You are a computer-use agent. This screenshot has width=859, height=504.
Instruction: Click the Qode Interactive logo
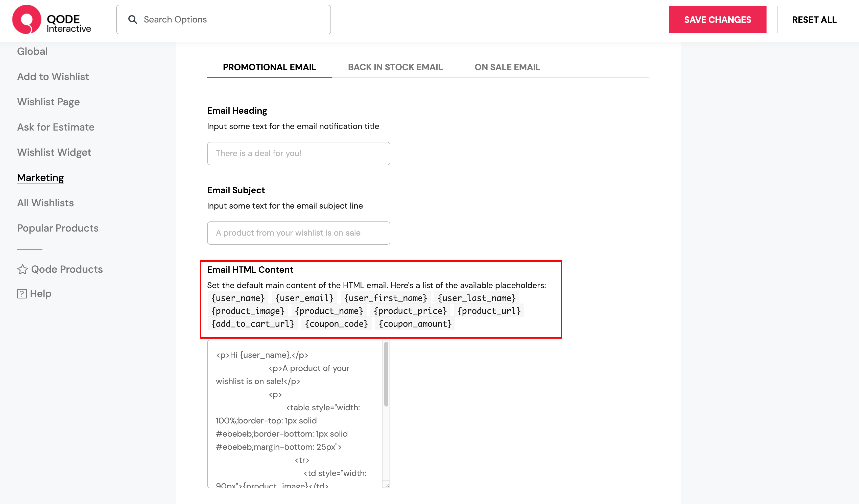point(52,20)
